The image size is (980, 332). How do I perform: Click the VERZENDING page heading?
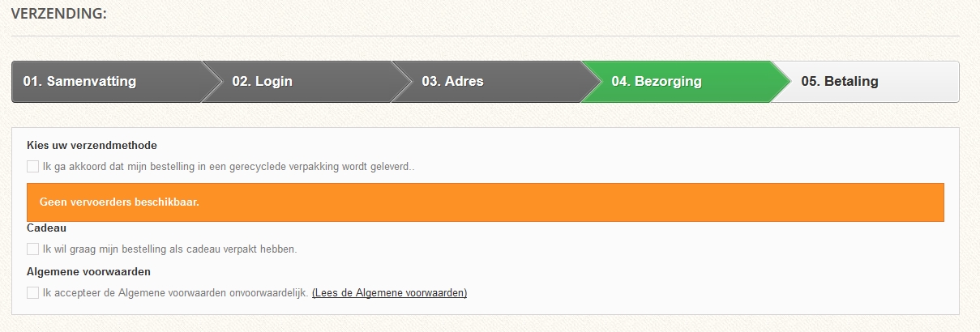tap(59, 14)
